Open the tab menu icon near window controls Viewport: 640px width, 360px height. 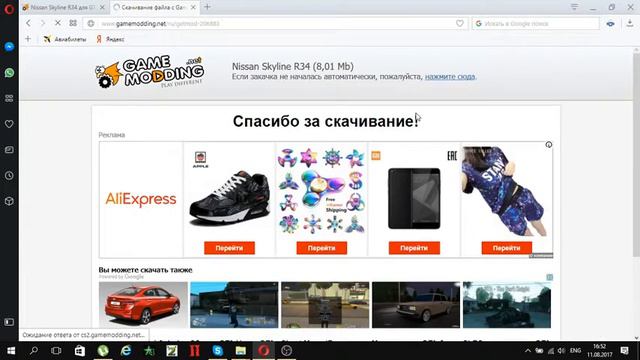(574, 7)
